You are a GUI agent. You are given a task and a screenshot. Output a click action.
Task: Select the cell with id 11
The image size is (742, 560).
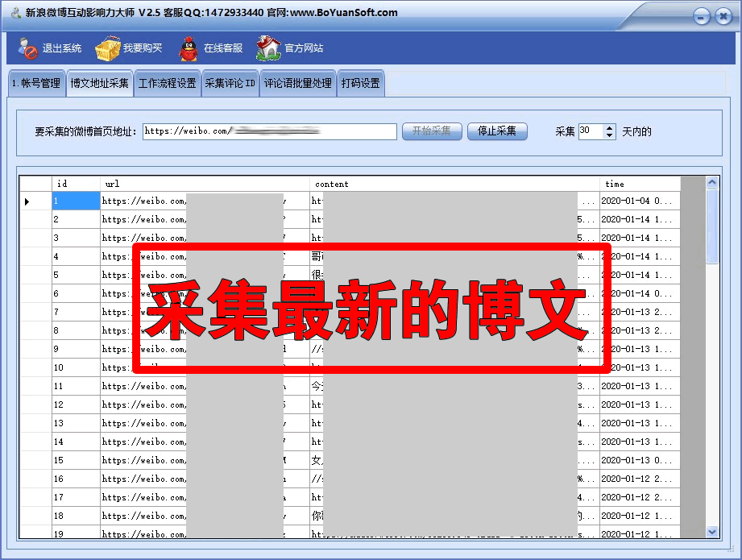coord(76,386)
